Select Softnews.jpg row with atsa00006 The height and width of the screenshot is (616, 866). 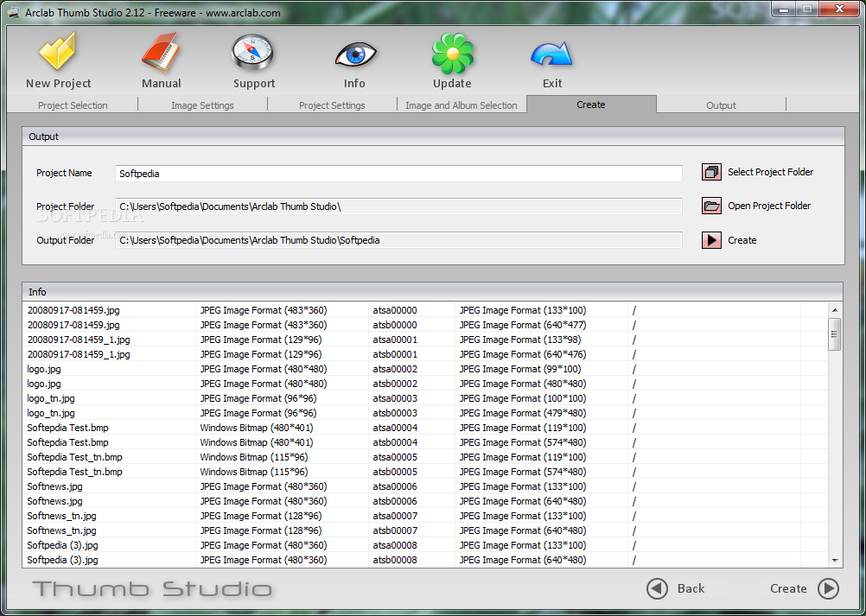(x=425, y=486)
